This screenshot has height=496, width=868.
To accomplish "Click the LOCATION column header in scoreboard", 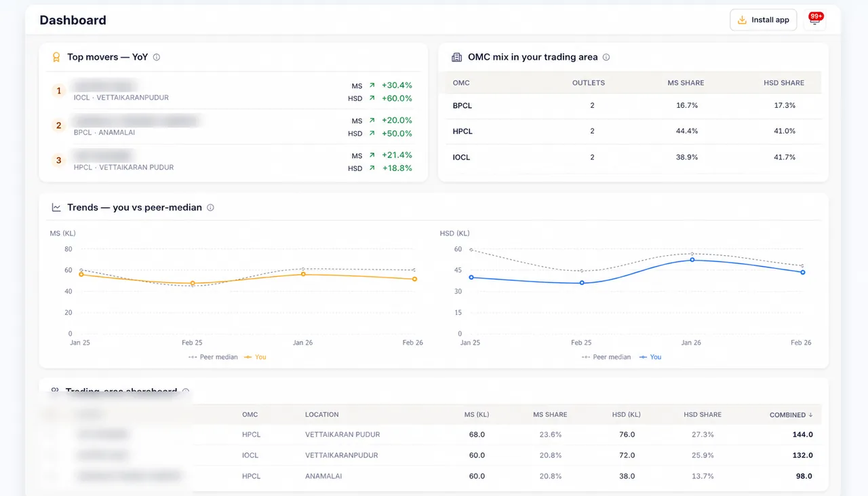I will tap(322, 415).
